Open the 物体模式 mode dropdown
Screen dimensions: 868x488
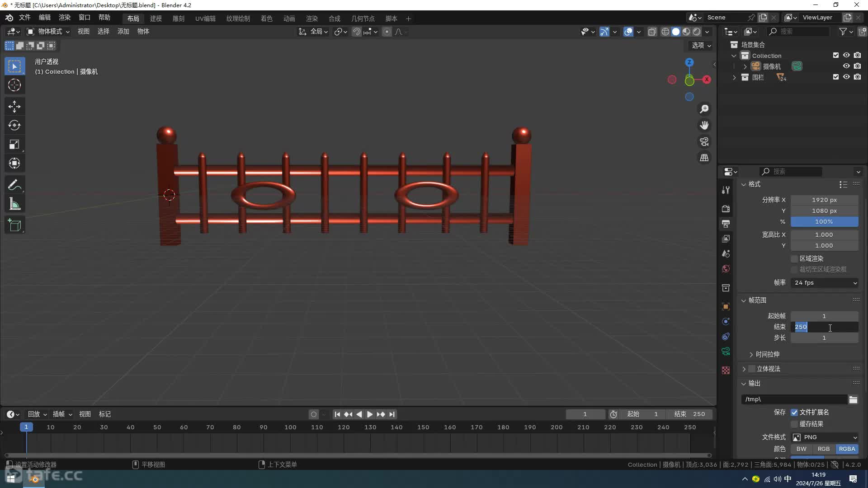(x=47, y=32)
